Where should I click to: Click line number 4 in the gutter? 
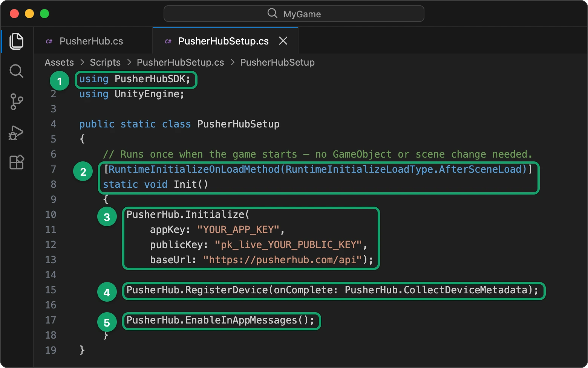54,124
